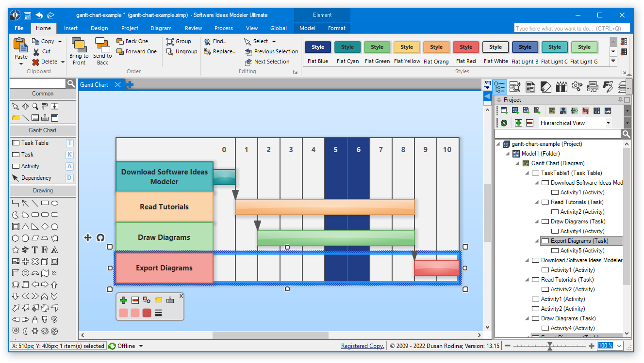Click line thickness icon in floating toolbar
This screenshot has width=644, height=363.
(158, 313)
